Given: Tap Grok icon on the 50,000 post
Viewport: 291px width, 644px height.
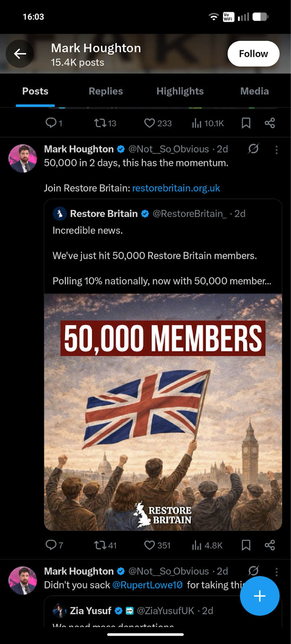Looking at the screenshot, I should pyautogui.click(x=253, y=149).
